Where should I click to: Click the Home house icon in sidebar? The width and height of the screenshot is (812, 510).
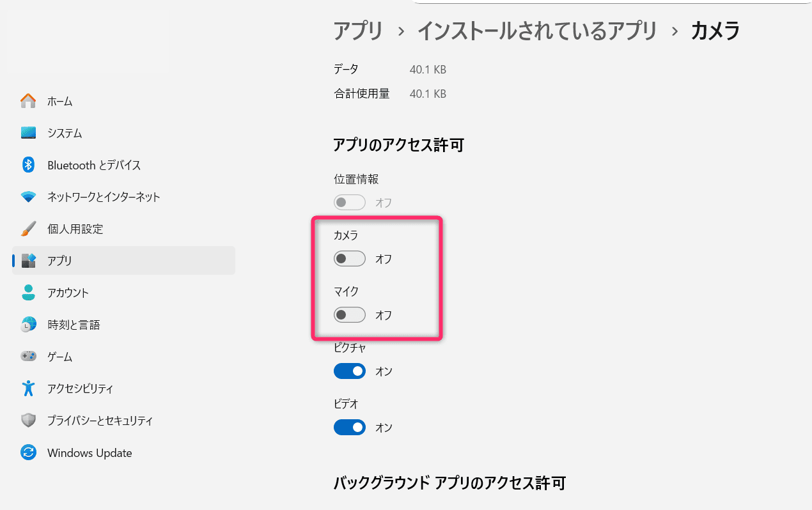(28, 101)
